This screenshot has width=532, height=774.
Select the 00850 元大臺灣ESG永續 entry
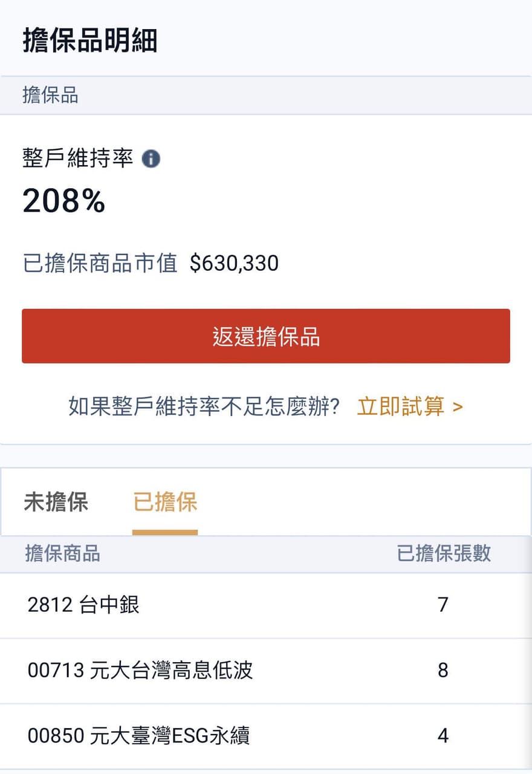(x=141, y=736)
